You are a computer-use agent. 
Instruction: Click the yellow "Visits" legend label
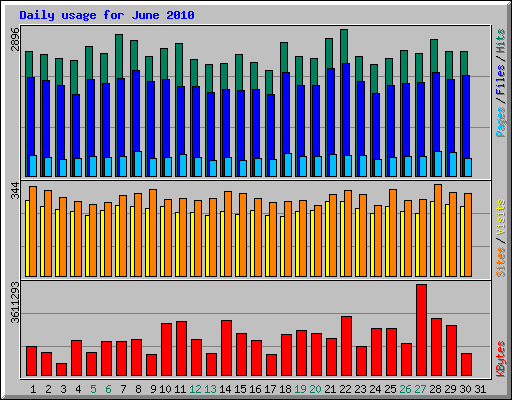(x=501, y=217)
